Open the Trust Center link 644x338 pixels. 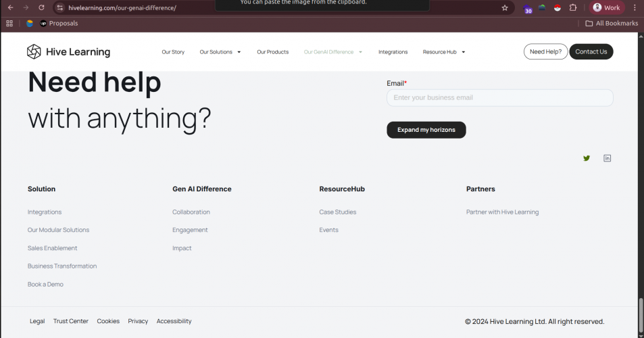click(x=71, y=321)
